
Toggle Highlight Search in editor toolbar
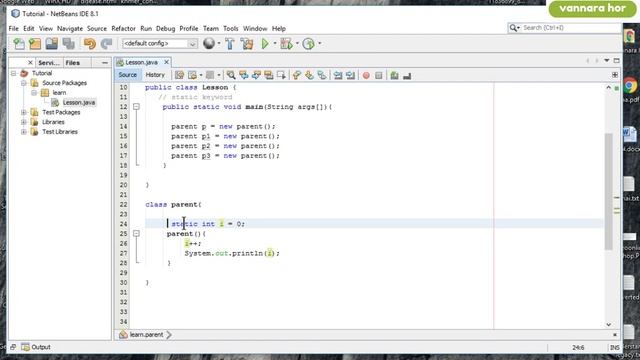pos(269,75)
